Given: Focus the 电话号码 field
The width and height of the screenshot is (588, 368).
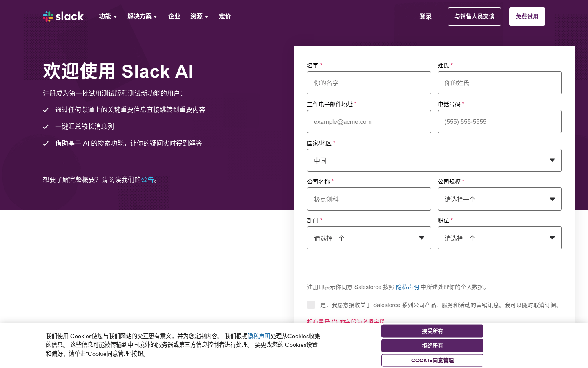Looking at the screenshot, I should pyautogui.click(x=500, y=122).
